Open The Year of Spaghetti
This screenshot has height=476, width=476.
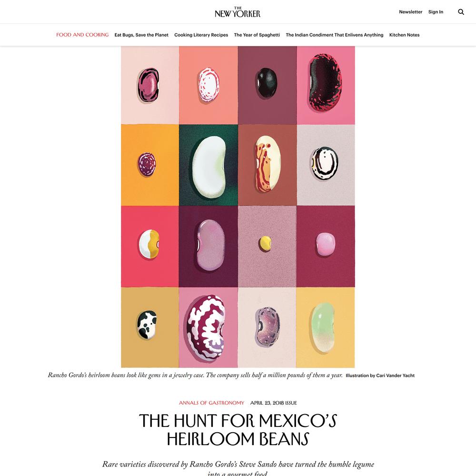pyautogui.click(x=257, y=35)
